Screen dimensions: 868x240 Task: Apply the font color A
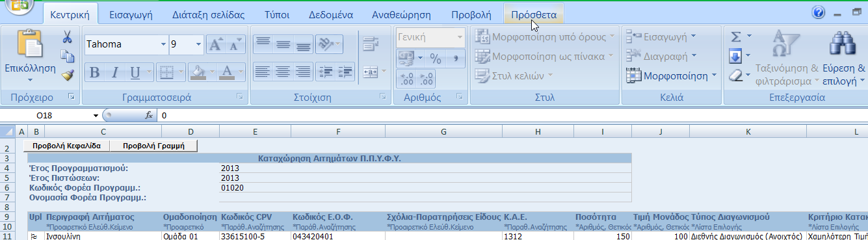pos(227,72)
